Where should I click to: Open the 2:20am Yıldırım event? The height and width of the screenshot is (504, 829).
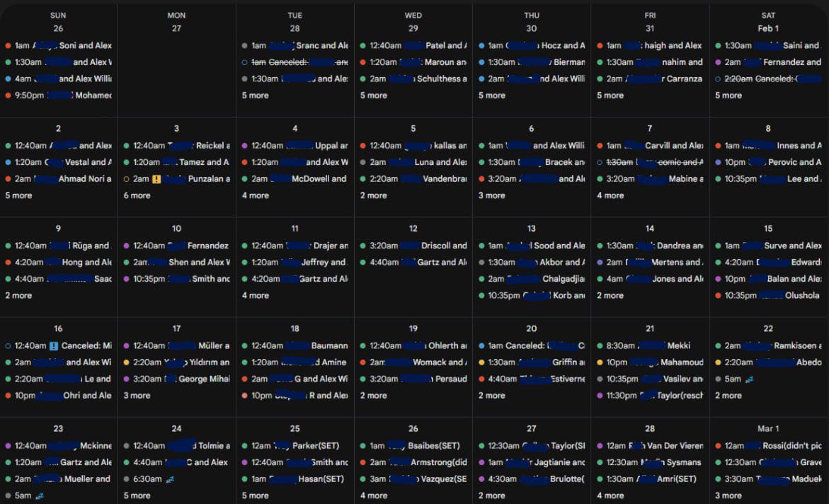177,362
